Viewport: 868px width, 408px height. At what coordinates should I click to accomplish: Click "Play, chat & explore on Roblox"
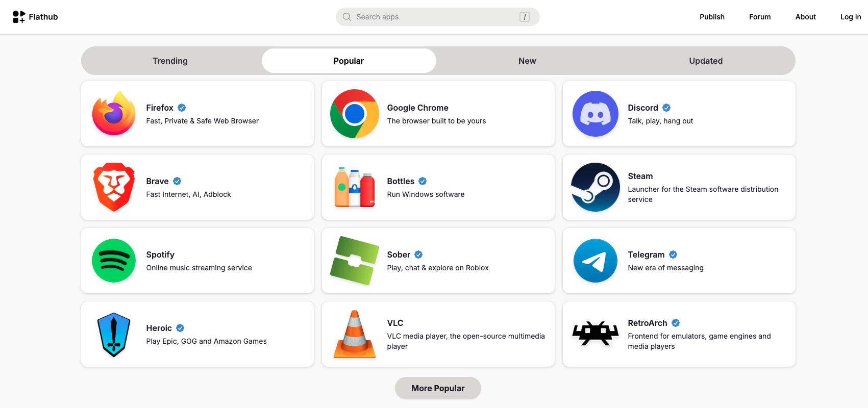[438, 268]
